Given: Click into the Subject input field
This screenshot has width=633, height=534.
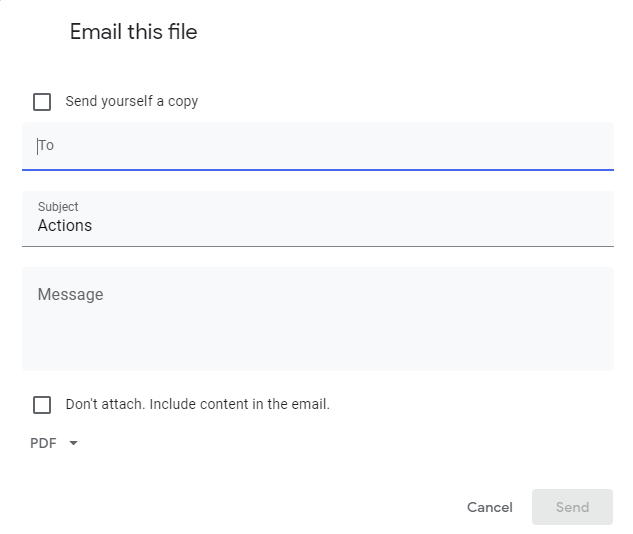Looking at the screenshot, I should pyautogui.click(x=317, y=226).
